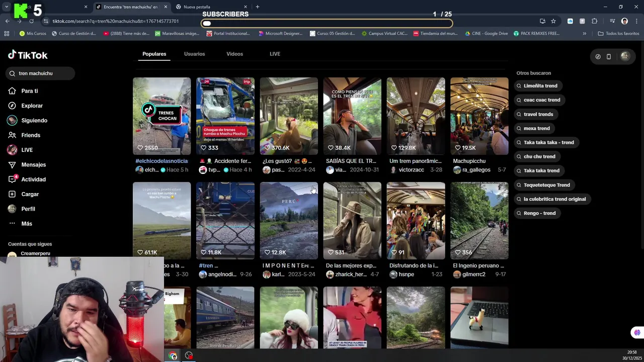The height and width of the screenshot is (362, 644).
Task: Open the LIVE sidebar item
Action: [20, 150]
